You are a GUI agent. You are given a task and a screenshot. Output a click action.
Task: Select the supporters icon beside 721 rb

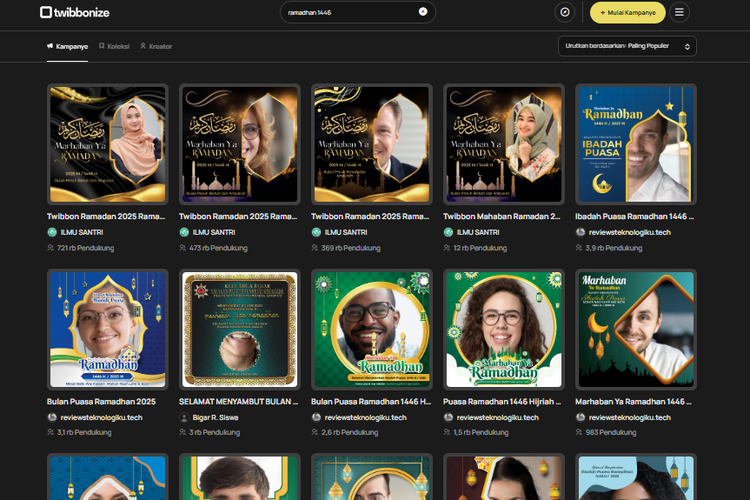tap(50, 248)
